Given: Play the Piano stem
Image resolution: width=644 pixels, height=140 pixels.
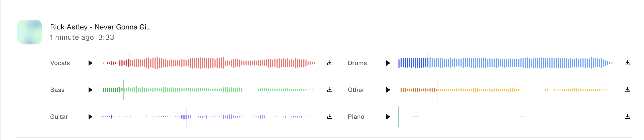Looking at the screenshot, I should pos(388,117).
